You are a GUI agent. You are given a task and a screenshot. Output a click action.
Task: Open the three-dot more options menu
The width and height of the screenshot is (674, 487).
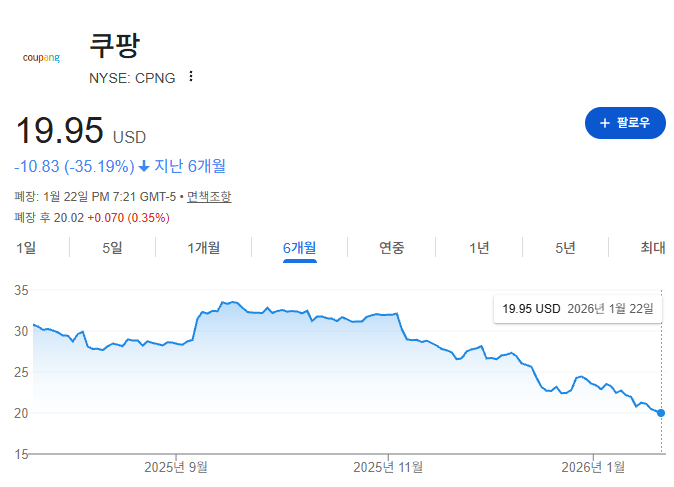[x=191, y=77]
